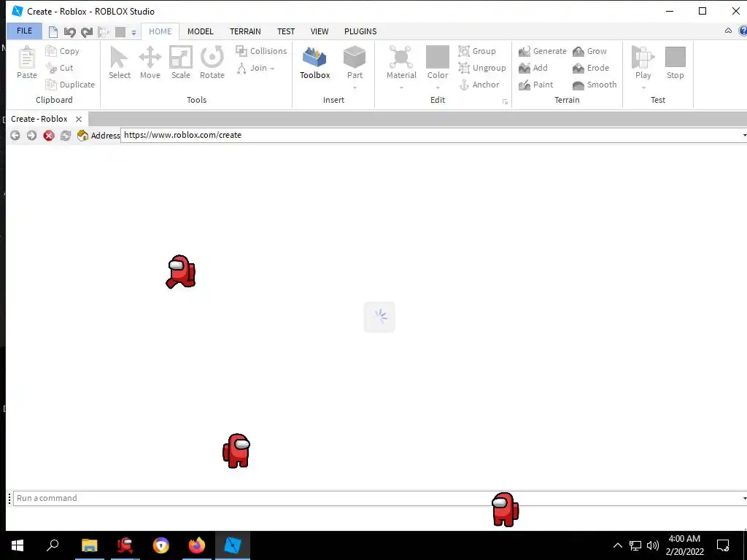Click the Roblox Studio taskbar icon
747x560 pixels.
pos(233,545)
